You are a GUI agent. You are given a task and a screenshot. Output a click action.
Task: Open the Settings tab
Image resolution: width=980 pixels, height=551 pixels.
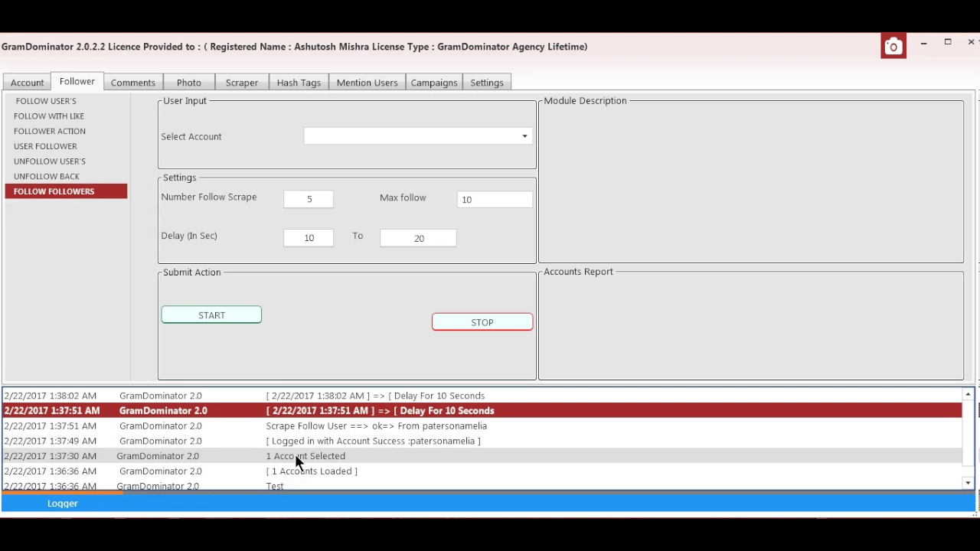487,83
